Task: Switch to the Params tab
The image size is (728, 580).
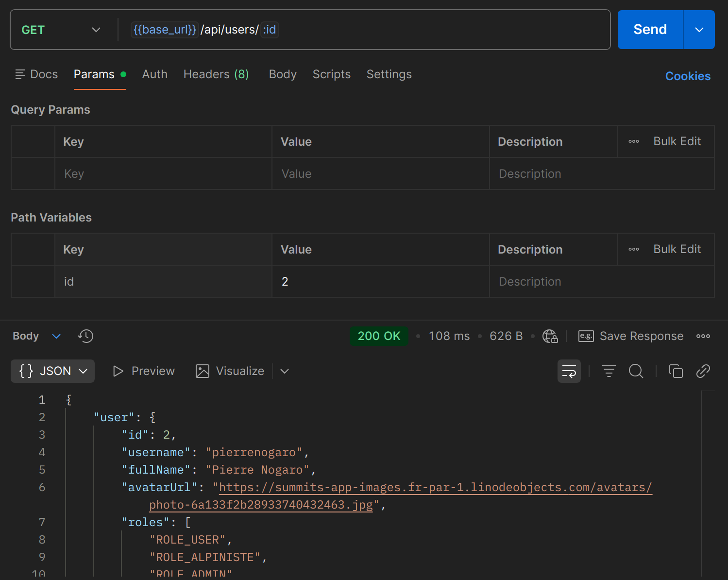Action: (100, 74)
